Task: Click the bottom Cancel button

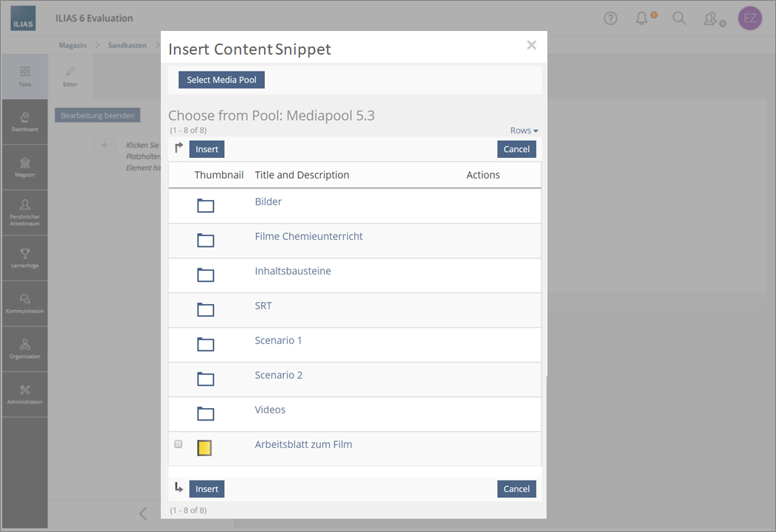Action: point(516,488)
